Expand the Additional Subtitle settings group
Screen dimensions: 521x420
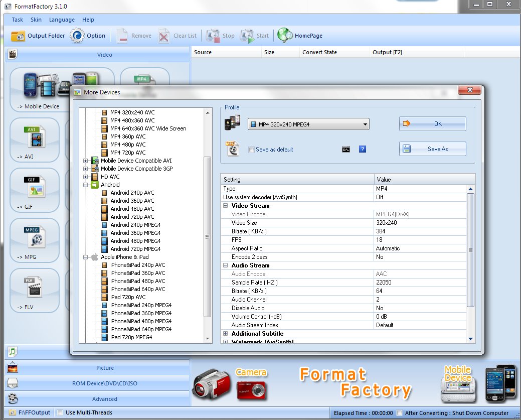tap(225, 334)
